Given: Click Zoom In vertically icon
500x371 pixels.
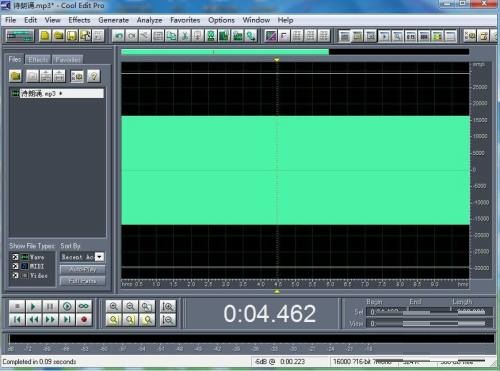Looking at the screenshot, I should tap(167, 306).
